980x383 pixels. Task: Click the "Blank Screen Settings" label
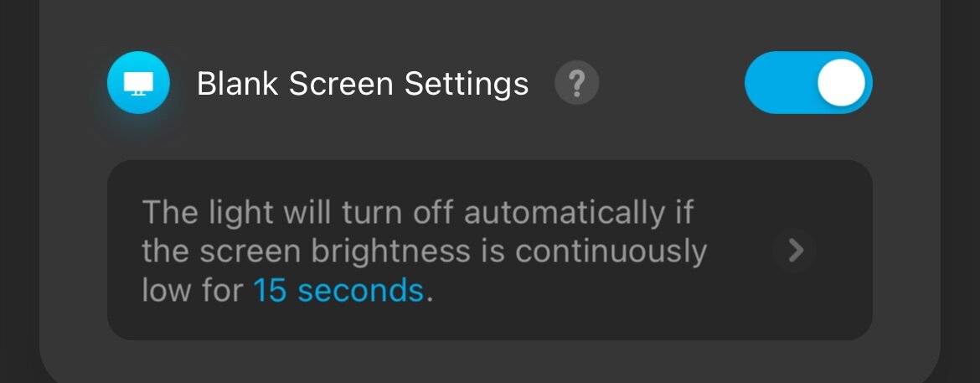tap(362, 84)
